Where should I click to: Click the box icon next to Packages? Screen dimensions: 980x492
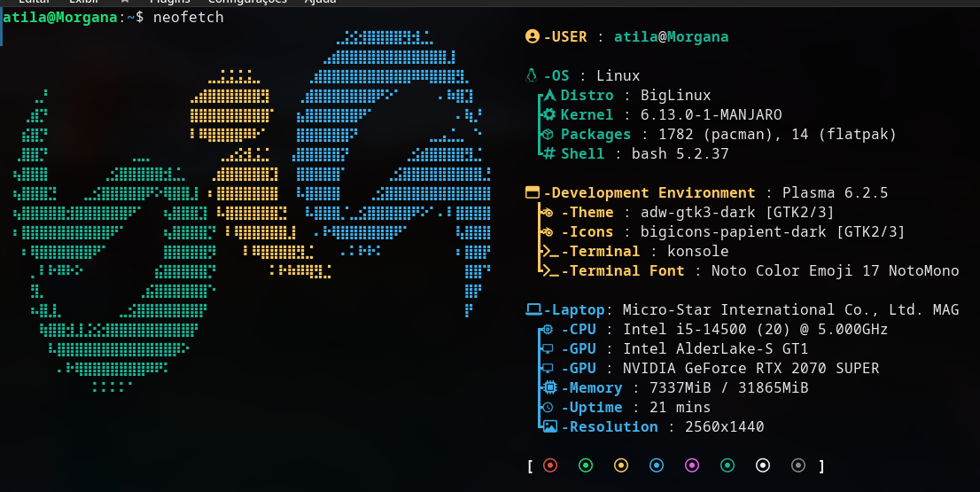point(549,134)
